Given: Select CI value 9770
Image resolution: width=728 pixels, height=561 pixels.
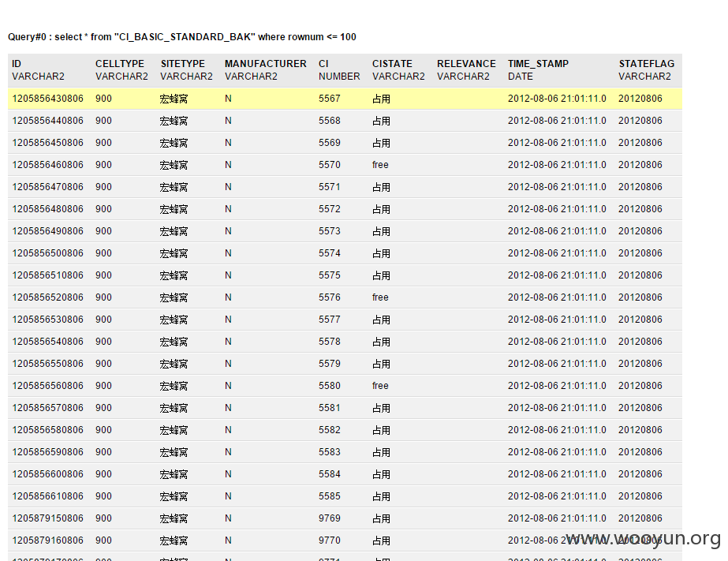Looking at the screenshot, I should (330, 540).
